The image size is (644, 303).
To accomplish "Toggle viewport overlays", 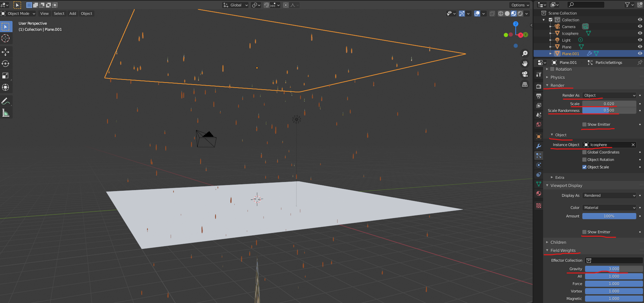I will click(477, 14).
